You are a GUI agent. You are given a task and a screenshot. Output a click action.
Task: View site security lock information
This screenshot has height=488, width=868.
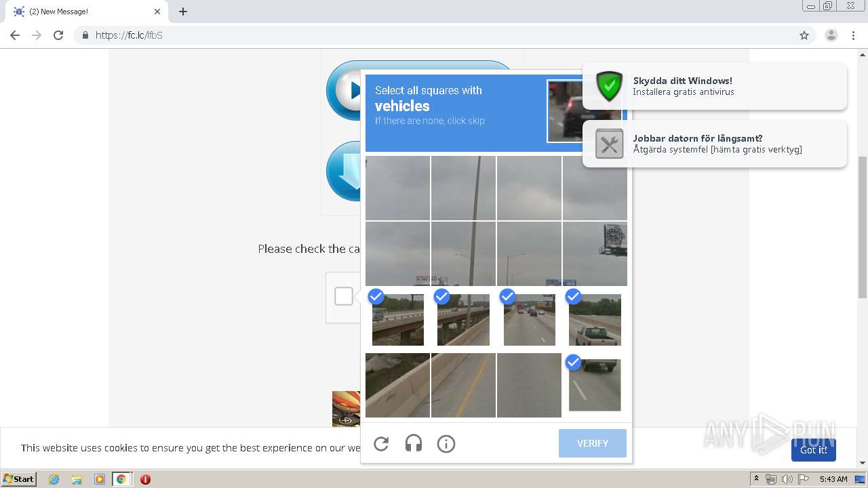pos(85,35)
